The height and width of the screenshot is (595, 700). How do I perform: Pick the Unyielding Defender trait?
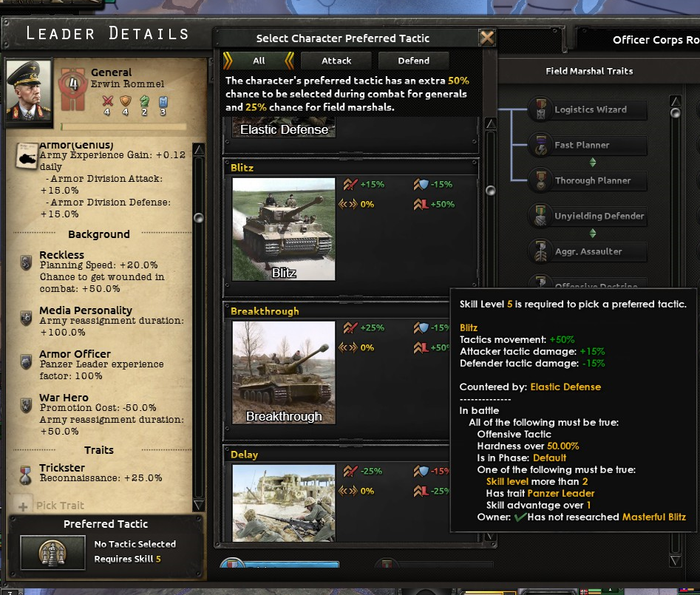tap(588, 216)
